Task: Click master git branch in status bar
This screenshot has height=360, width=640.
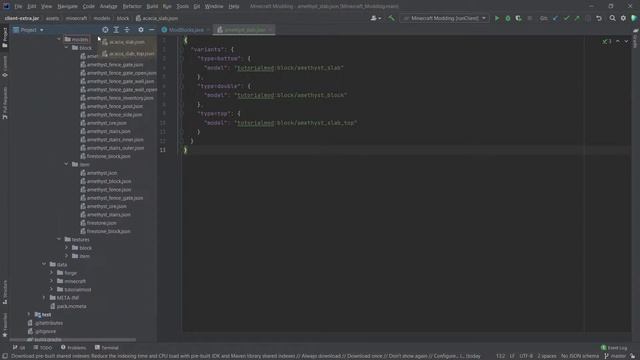Action: coord(615,356)
